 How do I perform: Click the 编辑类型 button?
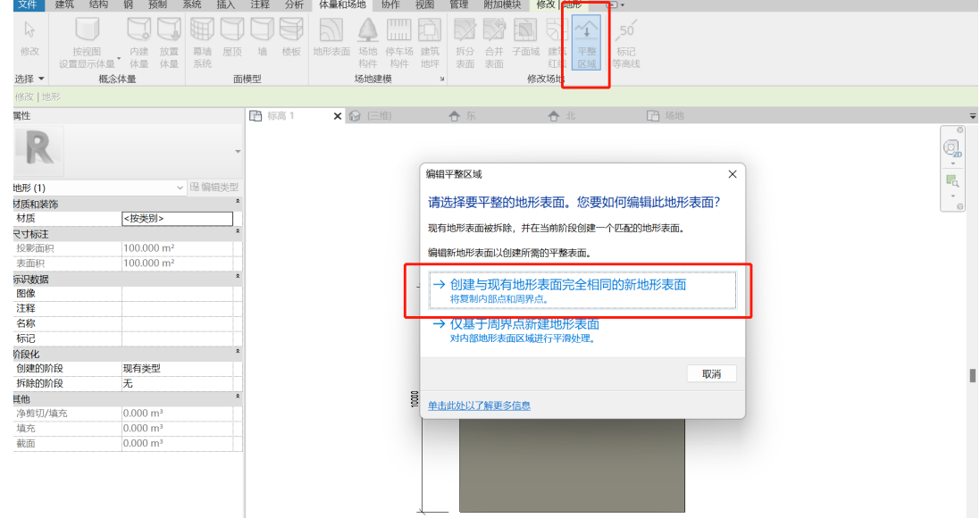click(x=214, y=187)
